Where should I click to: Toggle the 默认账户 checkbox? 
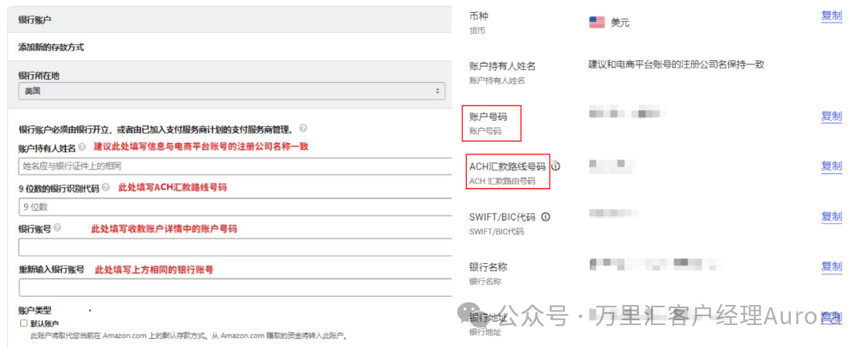(x=23, y=323)
